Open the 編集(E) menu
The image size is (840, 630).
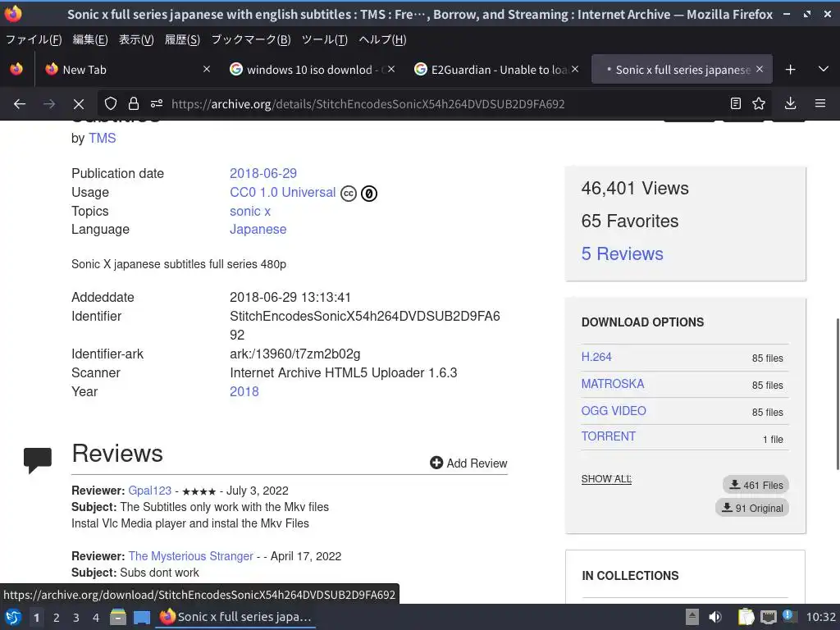point(90,39)
